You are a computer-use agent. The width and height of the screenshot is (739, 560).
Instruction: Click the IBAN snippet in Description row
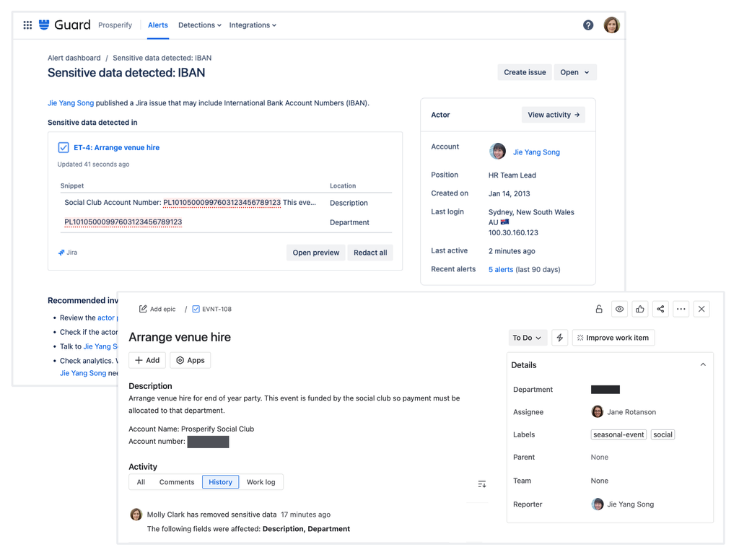pos(222,203)
